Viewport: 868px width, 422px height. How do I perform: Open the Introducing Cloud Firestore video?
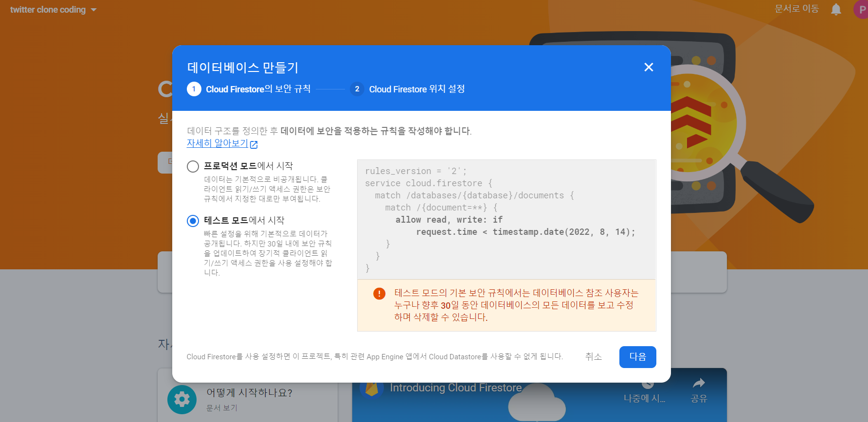(456, 388)
